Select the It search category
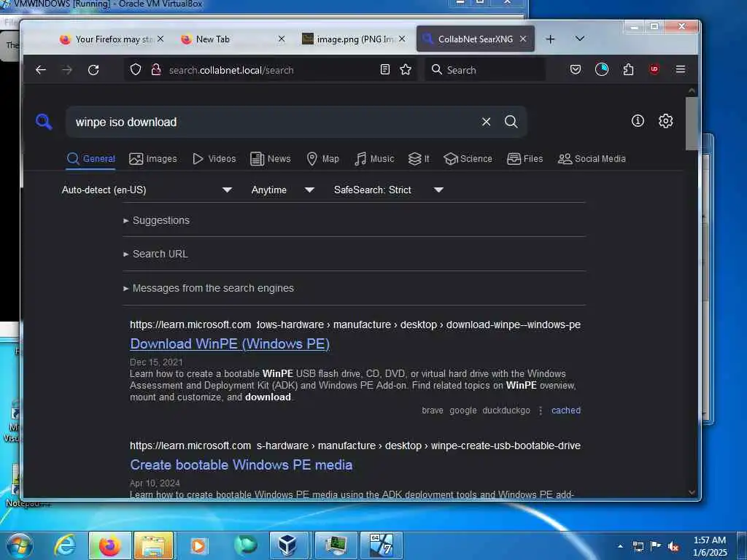 418,158
